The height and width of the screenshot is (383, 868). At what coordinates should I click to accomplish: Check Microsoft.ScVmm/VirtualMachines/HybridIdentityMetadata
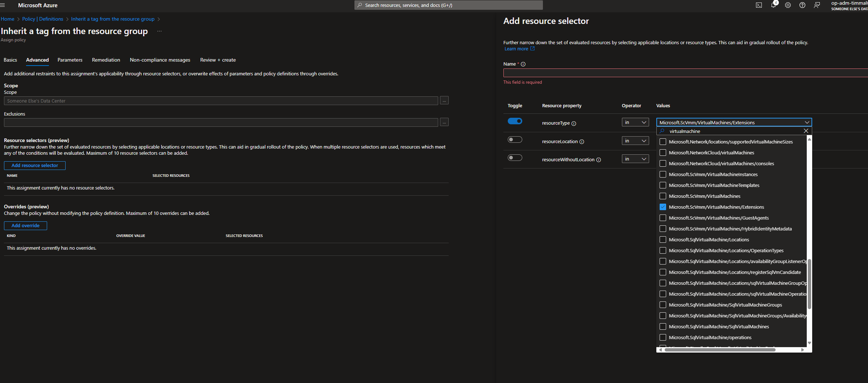[663, 229]
